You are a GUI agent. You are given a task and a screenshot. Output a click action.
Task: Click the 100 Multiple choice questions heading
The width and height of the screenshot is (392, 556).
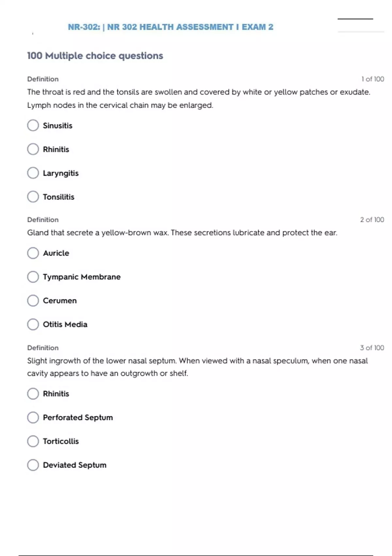[95, 56]
